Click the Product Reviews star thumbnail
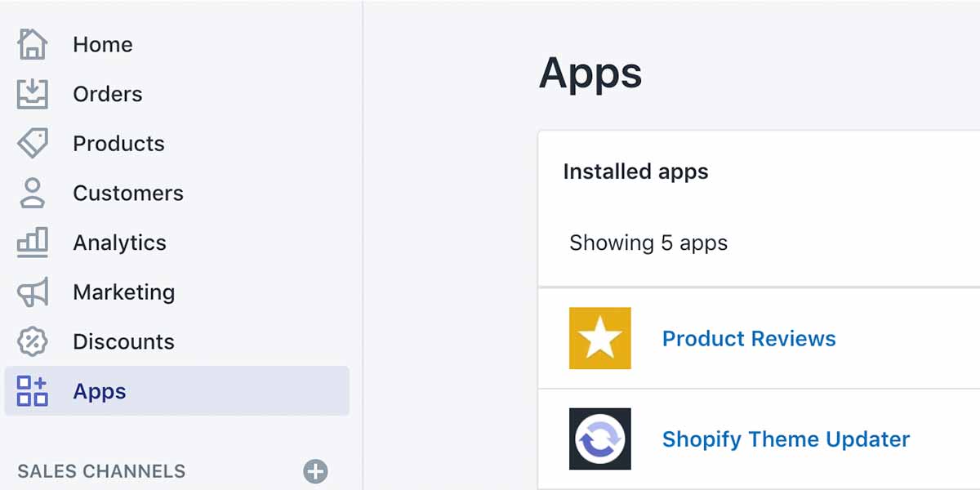The width and height of the screenshot is (980, 490). coord(600,338)
